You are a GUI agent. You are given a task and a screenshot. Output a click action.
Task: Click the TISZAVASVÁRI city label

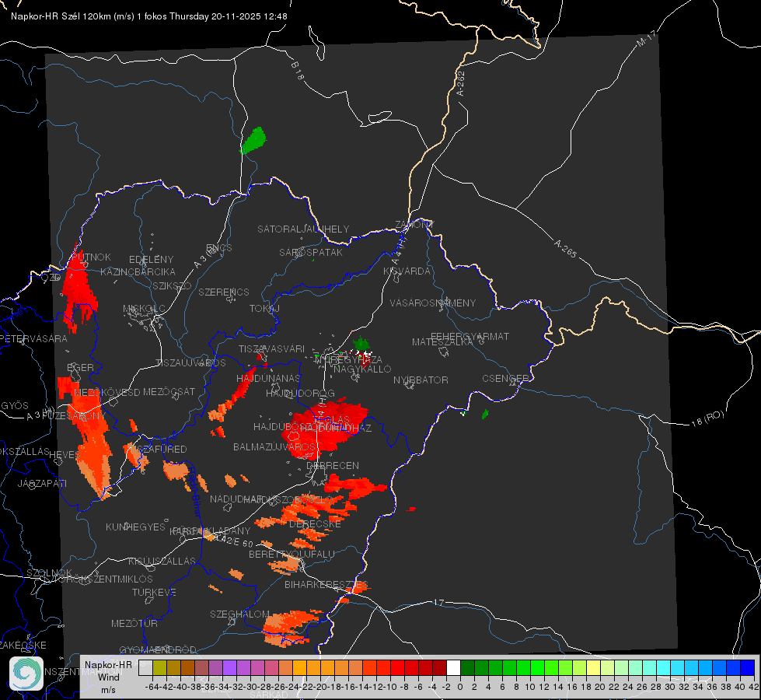coord(272,348)
